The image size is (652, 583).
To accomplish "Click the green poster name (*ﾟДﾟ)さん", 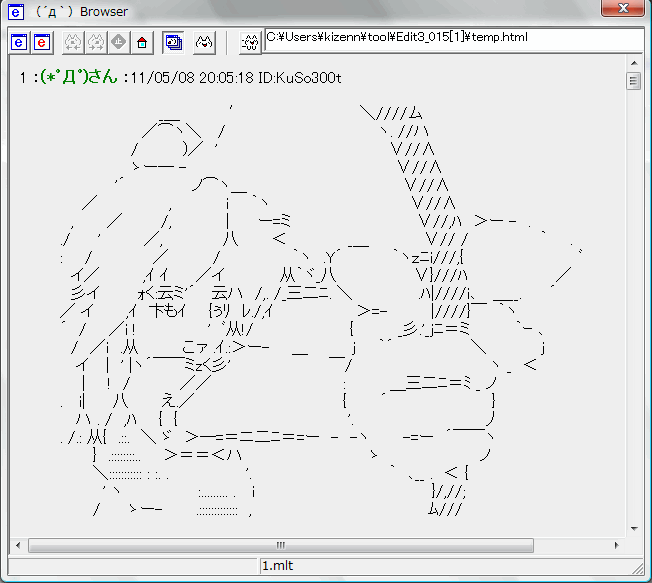I will pos(79,77).
